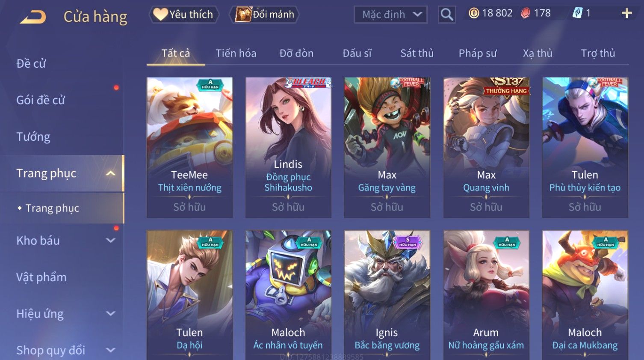This screenshot has height=360, width=644.
Task: Select the Tiến hóa tab
Action: (x=236, y=53)
